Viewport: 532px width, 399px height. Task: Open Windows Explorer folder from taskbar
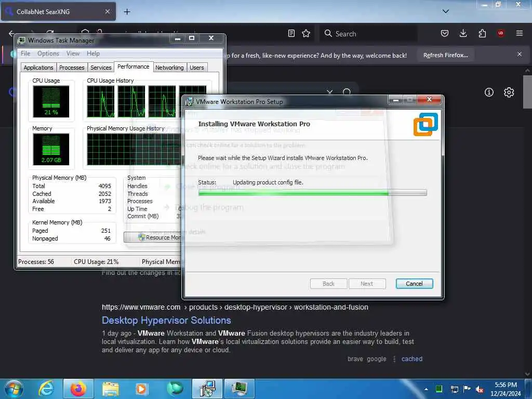111,389
